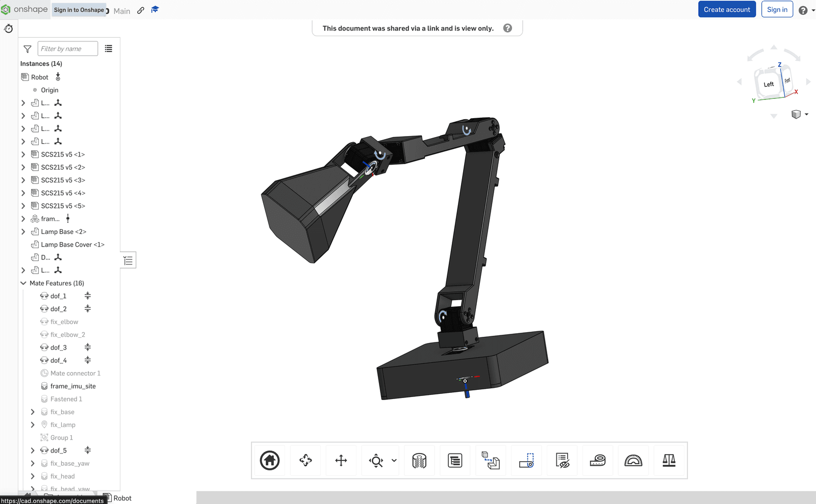Activate the Pan tool with four arrows
The height and width of the screenshot is (504, 816).
pyautogui.click(x=341, y=461)
